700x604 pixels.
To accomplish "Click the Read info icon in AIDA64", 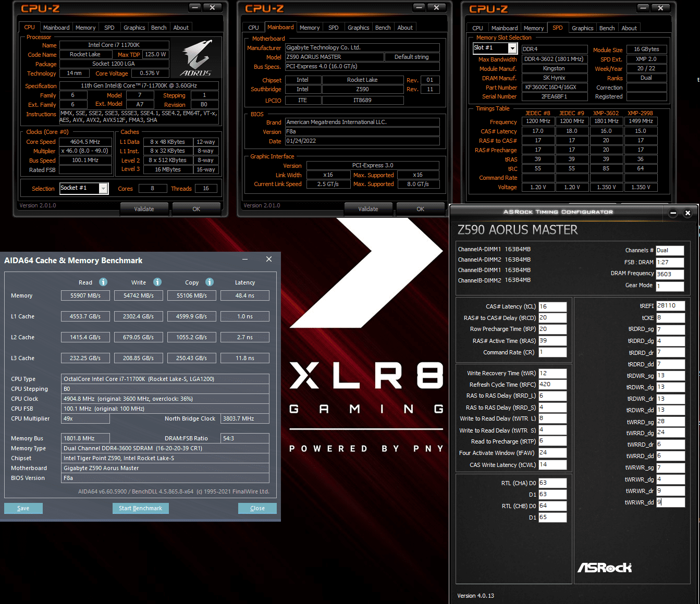I will tap(103, 282).
